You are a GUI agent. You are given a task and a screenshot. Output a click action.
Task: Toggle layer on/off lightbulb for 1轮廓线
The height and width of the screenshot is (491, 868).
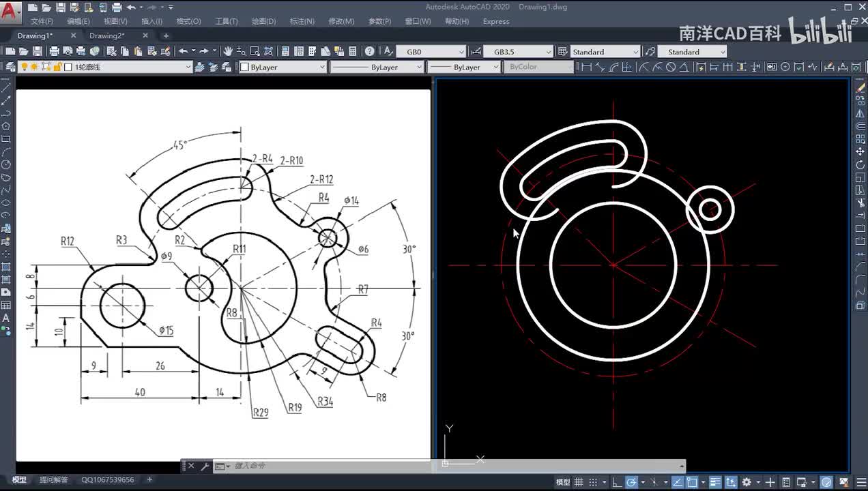24,67
